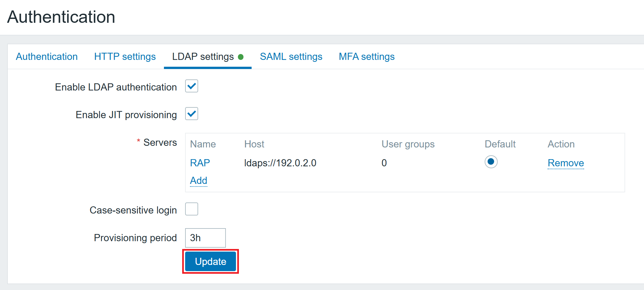Image resolution: width=644 pixels, height=290 pixels.
Task: Click the Case-sensitive login label text
Action: [133, 210]
